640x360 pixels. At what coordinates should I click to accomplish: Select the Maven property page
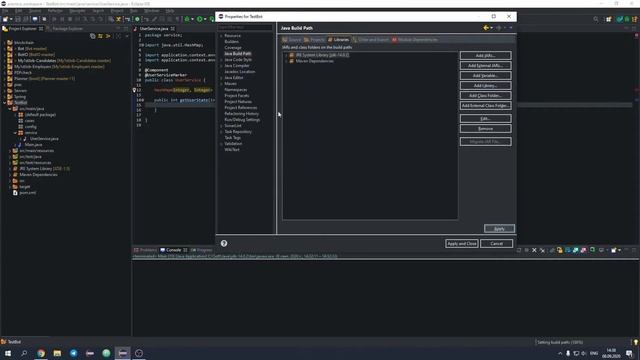[230, 83]
